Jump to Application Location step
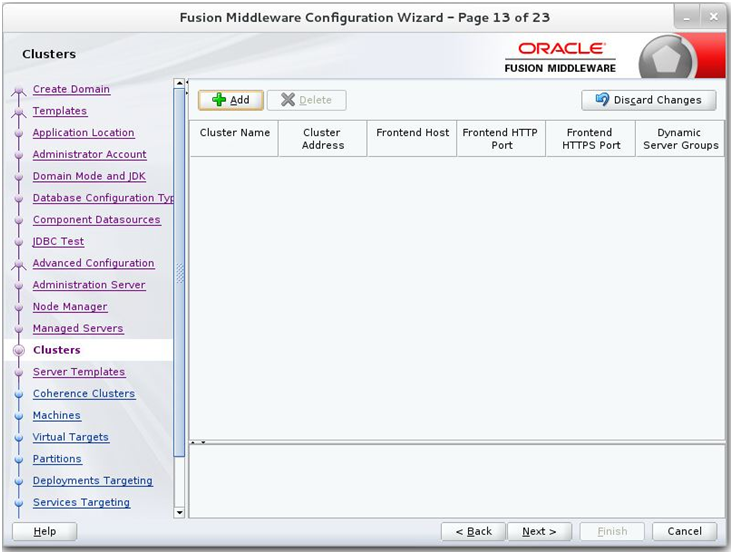Image resolution: width=733 pixels, height=554 pixels. tap(84, 133)
